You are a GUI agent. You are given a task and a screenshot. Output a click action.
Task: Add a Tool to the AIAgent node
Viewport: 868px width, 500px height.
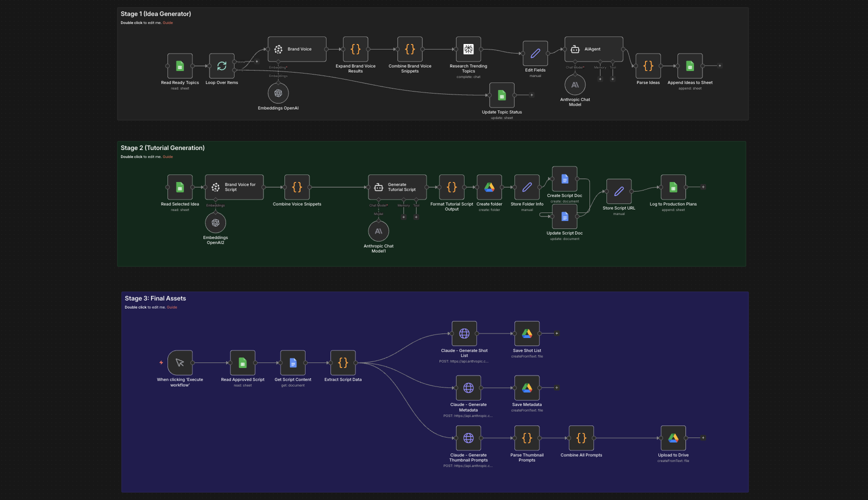coord(612,79)
